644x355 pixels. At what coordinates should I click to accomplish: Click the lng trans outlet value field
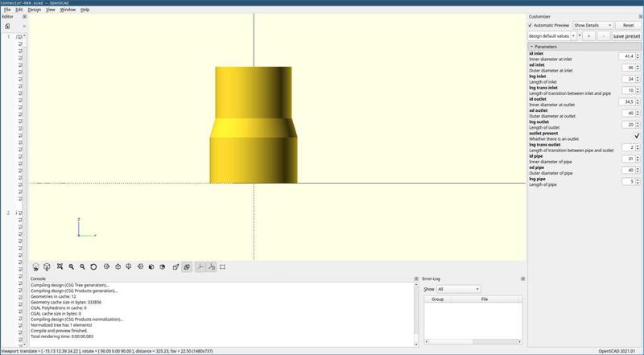click(x=629, y=147)
